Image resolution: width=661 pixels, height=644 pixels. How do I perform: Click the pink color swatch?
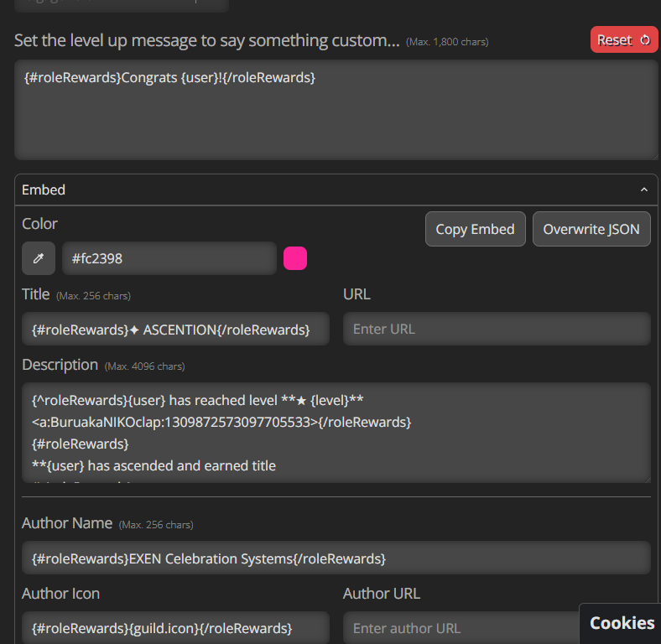click(x=295, y=258)
